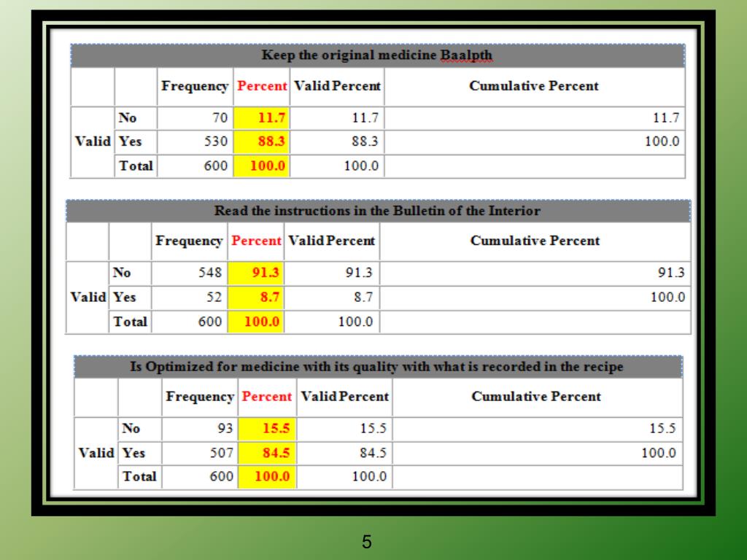Click the yellow-highlighted 8.7 percent cell

[x=256, y=297]
